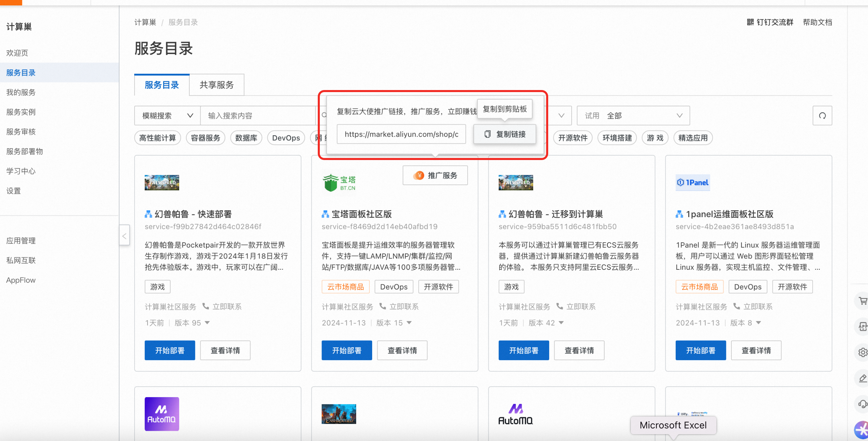The width and height of the screenshot is (868, 441).
Task: Click the Enshrouded game thumbnail
Action: (x=338, y=414)
